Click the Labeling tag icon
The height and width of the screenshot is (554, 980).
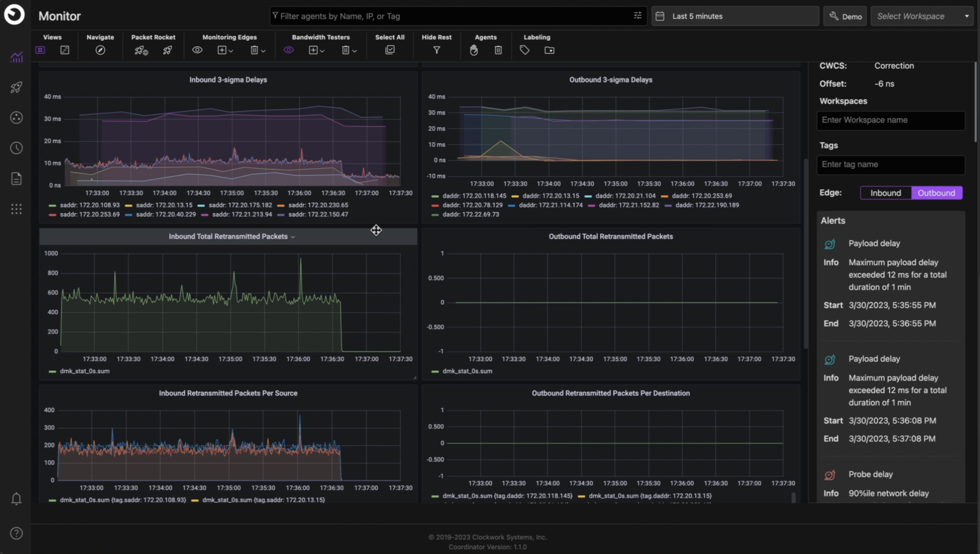[524, 50]
